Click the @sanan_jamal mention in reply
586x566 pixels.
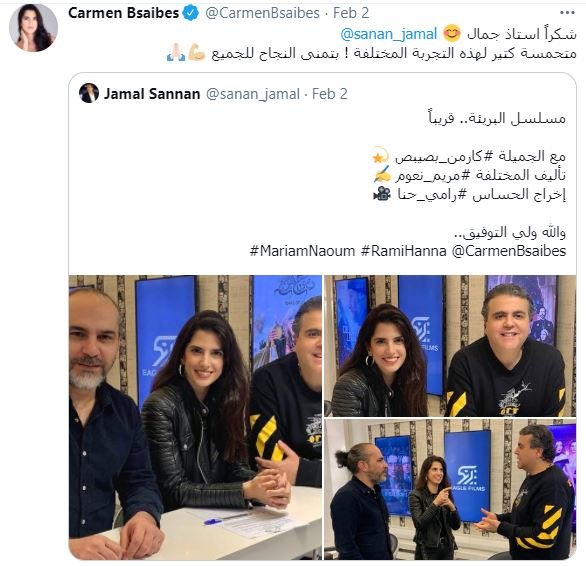point(389,34)
